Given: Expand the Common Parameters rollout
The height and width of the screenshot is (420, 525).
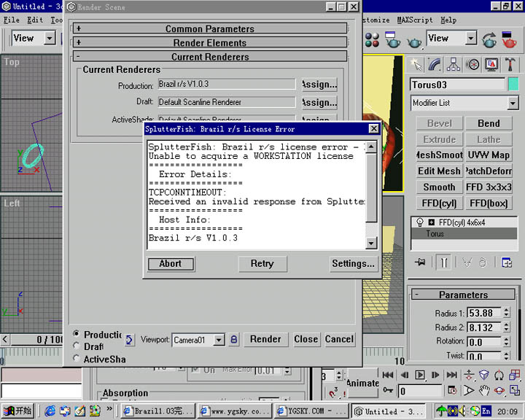Looking at the screenshot, I should pyautogui.click(x=210, y=28).
